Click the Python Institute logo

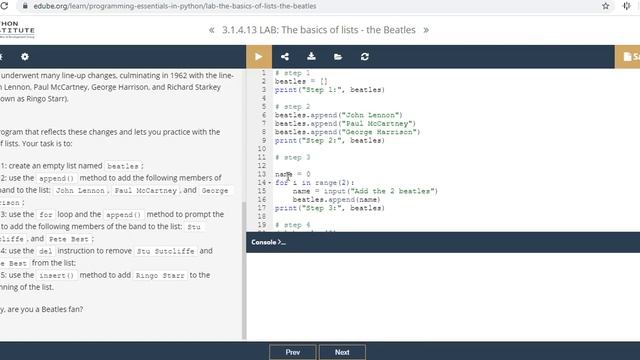point(17,29)
